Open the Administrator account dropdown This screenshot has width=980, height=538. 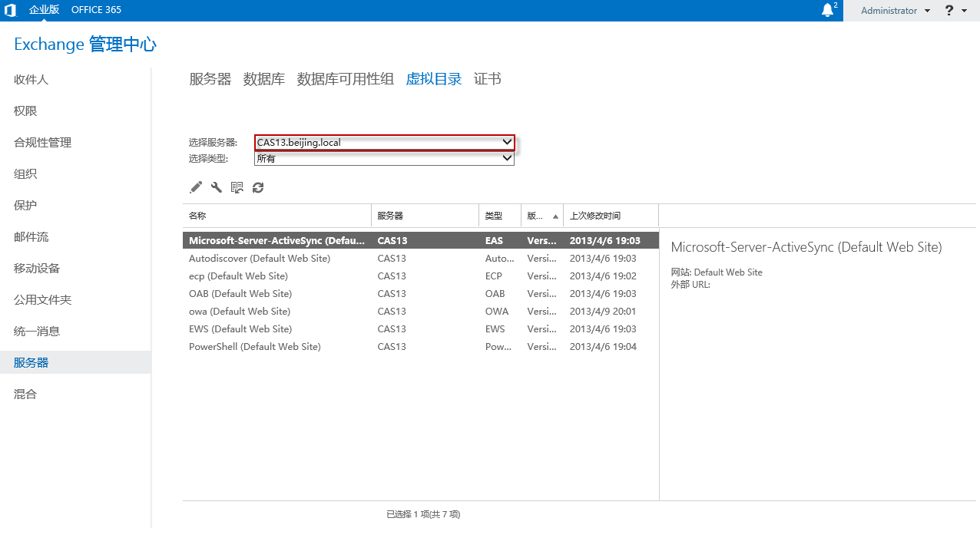click(x=896, y=11)
